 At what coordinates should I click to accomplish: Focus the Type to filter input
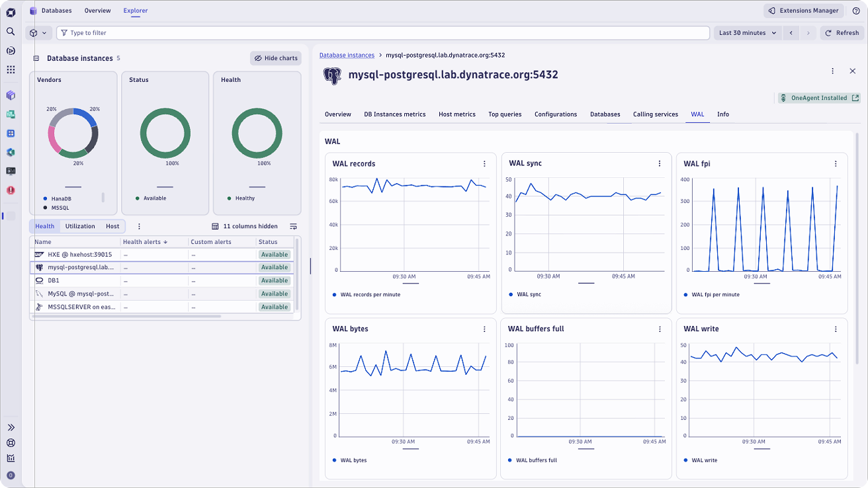point(384,33)
